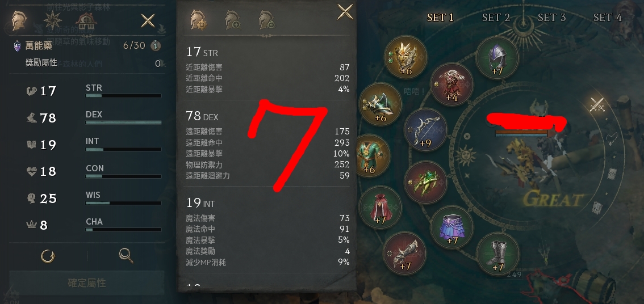
Task: Select the golden mask equipment slot +6
Action: pos(405,57)
